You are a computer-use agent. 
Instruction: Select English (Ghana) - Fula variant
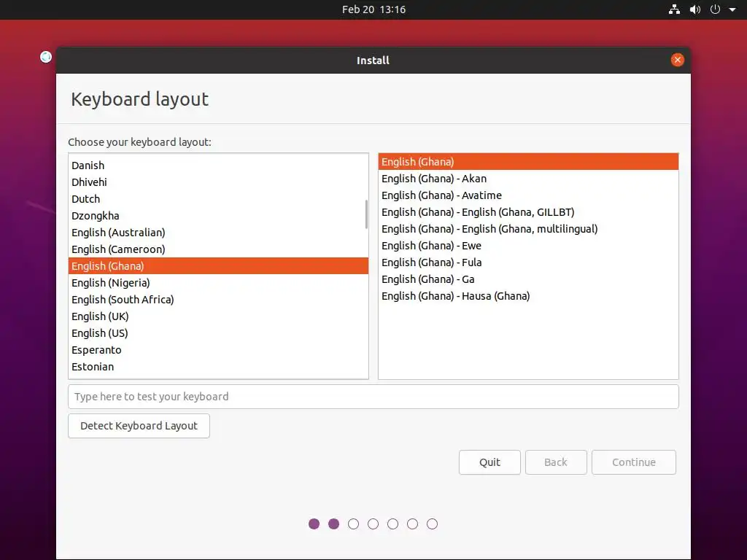pos(528,262)
